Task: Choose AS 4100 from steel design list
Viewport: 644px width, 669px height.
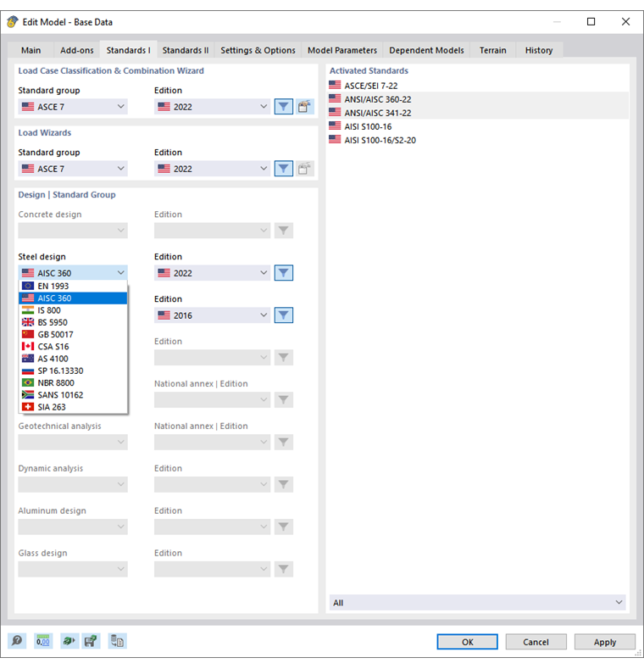Action: [73, 359]
